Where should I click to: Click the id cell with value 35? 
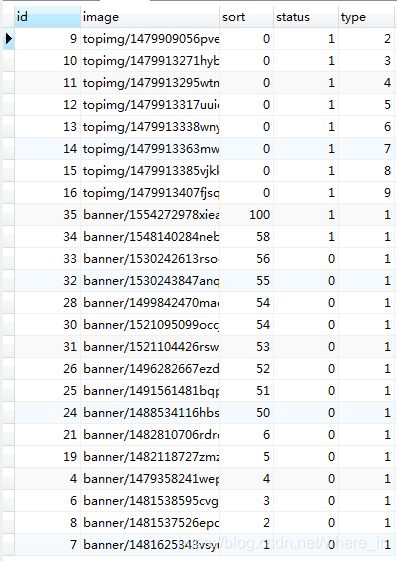pos(47,215)
